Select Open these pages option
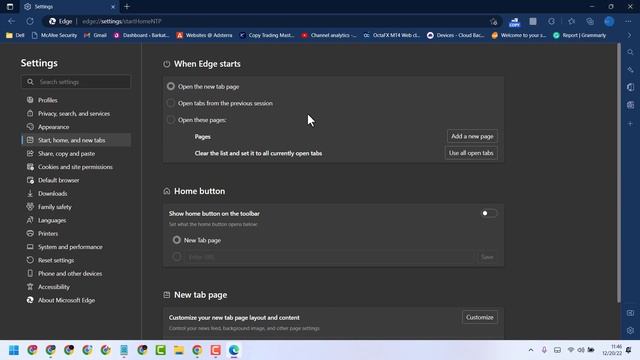This screenshot has height=360, width=640. click(171, 120)
